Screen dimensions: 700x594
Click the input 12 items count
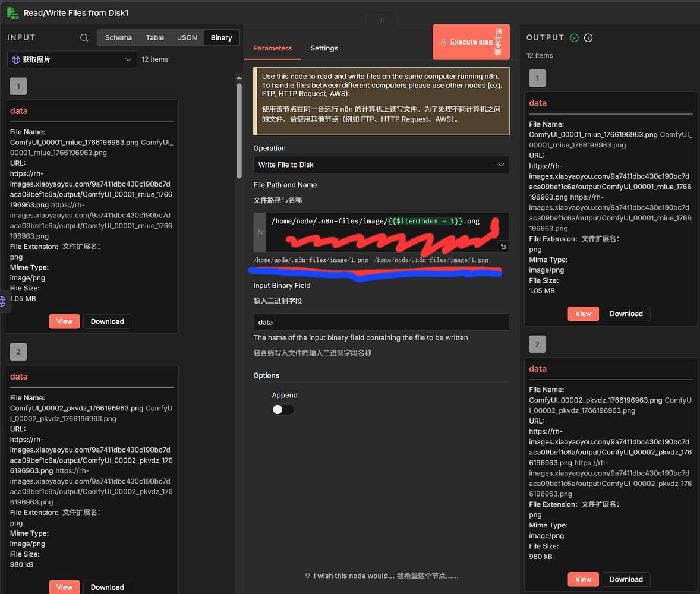[155, 59]
